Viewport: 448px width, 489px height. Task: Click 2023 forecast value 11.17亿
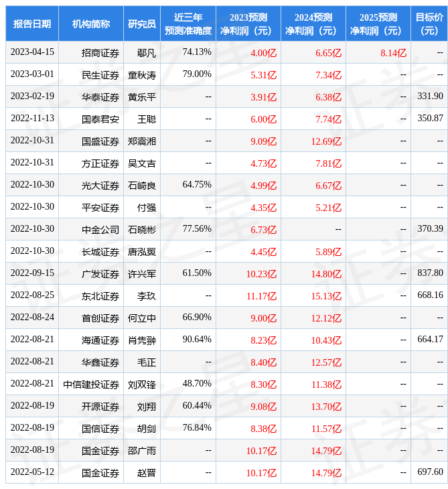pyautogui.click(x=261, y=297)
